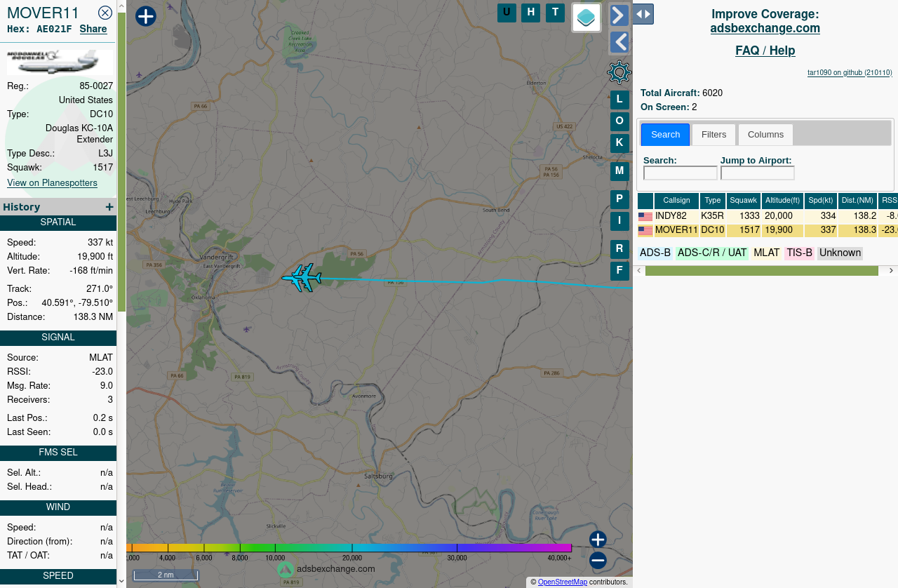Click the Hex AE021F text
Image resolution: width=898 pixels, height=588 pixels.
tap(39, 29)
